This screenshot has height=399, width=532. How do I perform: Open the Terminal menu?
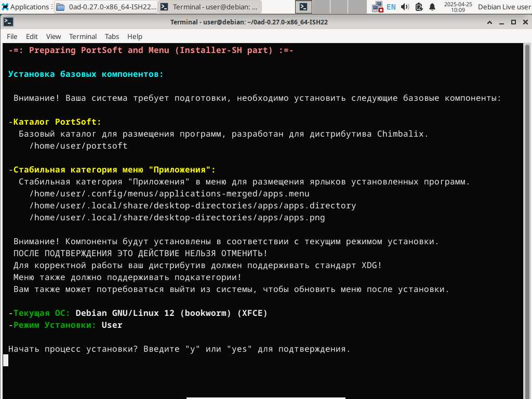point(83,37)
